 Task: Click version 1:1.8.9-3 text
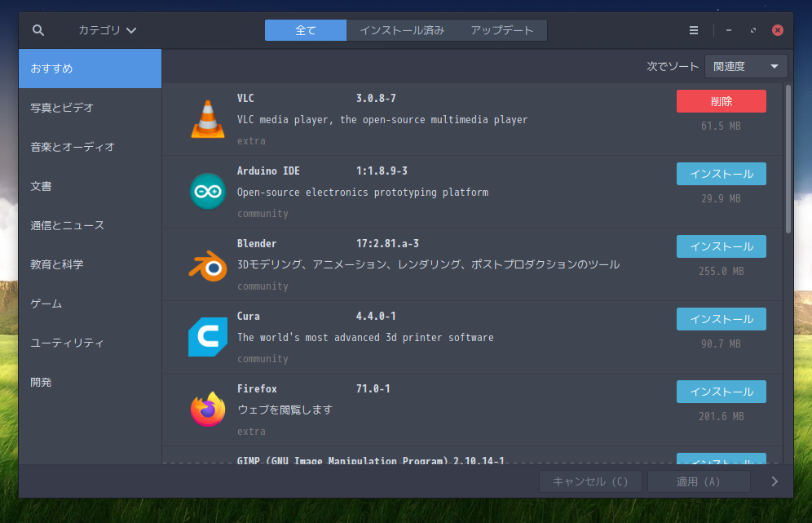point(382,171)
